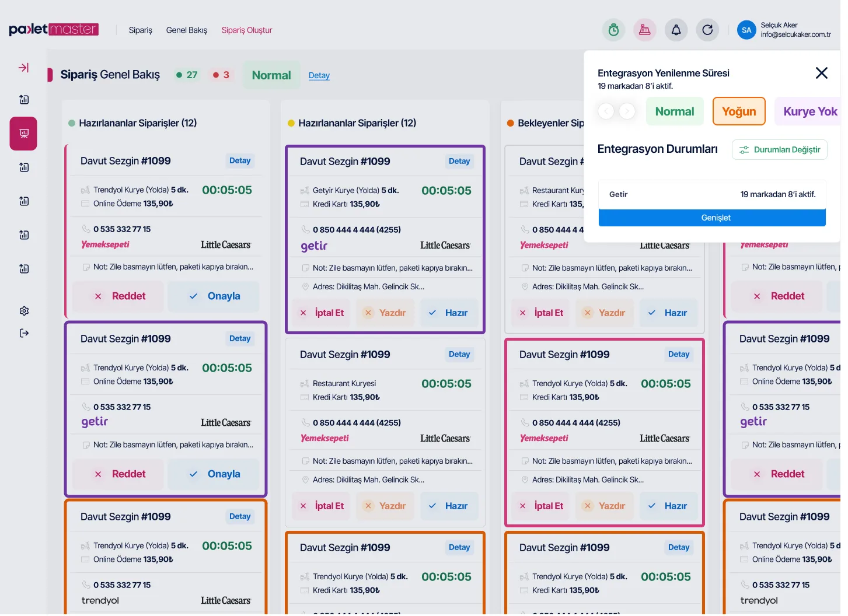Click Hazır on the pink-bordered Bekleyenler card
The width and height of the screenshot is (848, 616).
click(668, 506)
